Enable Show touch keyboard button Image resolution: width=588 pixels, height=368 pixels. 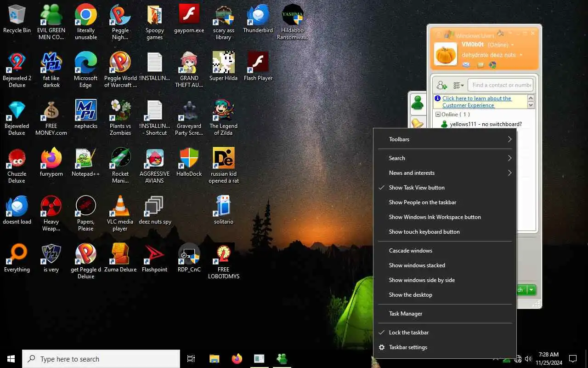[x=445, y=232]
